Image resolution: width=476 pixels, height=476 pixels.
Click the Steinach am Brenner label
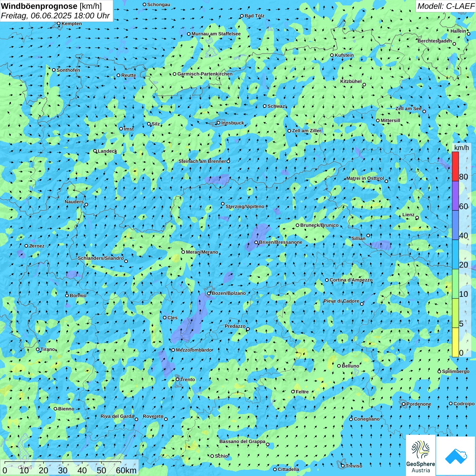(202, 161)
